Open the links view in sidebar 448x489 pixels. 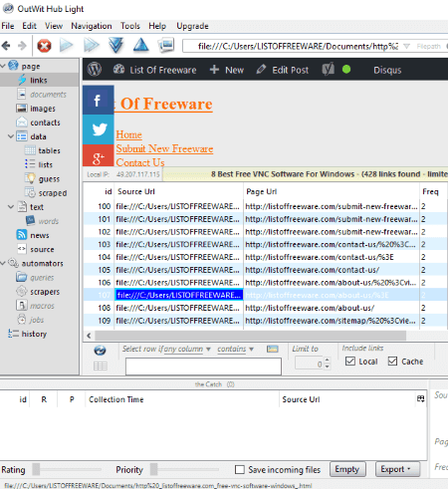[39, 81]
